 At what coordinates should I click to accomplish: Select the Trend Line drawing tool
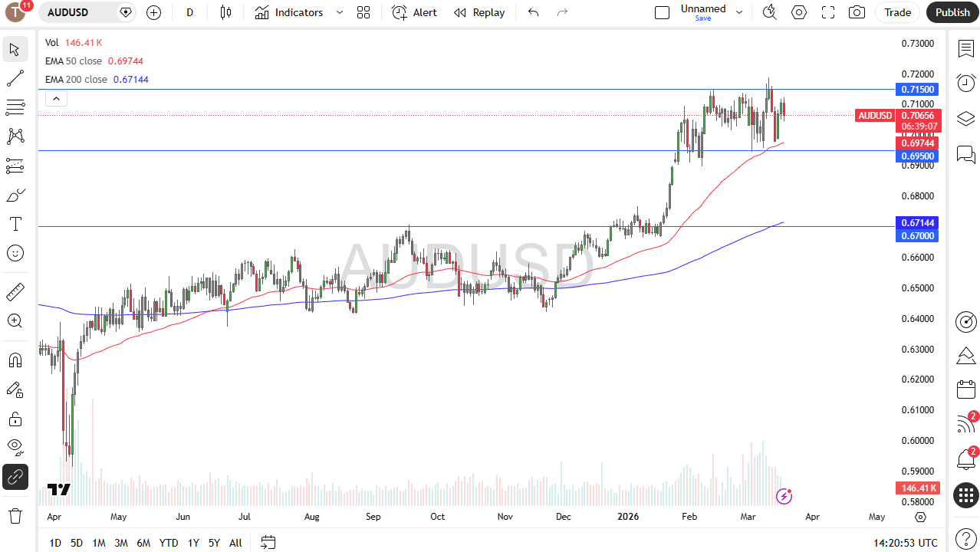pos(15,77)
